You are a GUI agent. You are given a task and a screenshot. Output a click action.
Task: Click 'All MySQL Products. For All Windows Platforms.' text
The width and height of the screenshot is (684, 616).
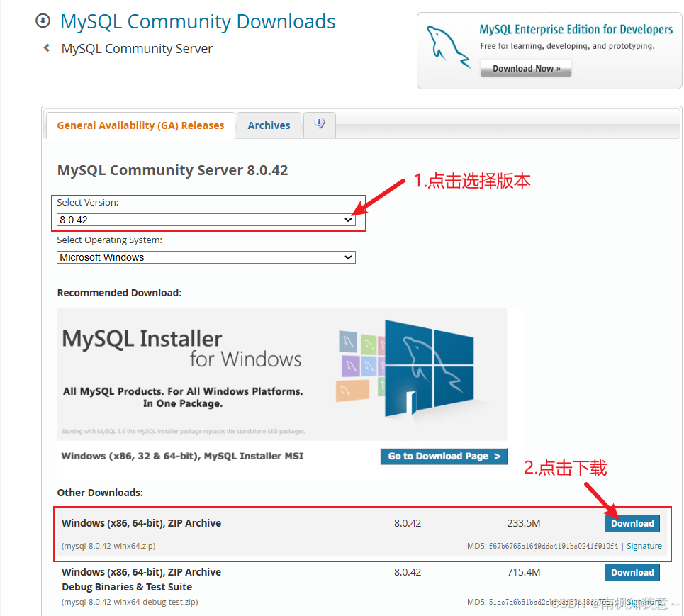tap(183, 391)
